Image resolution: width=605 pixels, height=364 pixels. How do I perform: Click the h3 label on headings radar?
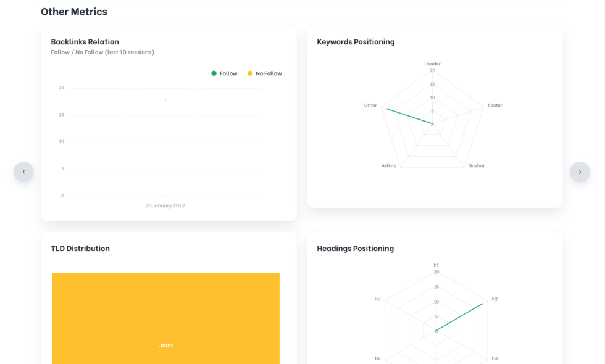pos(494,358)
